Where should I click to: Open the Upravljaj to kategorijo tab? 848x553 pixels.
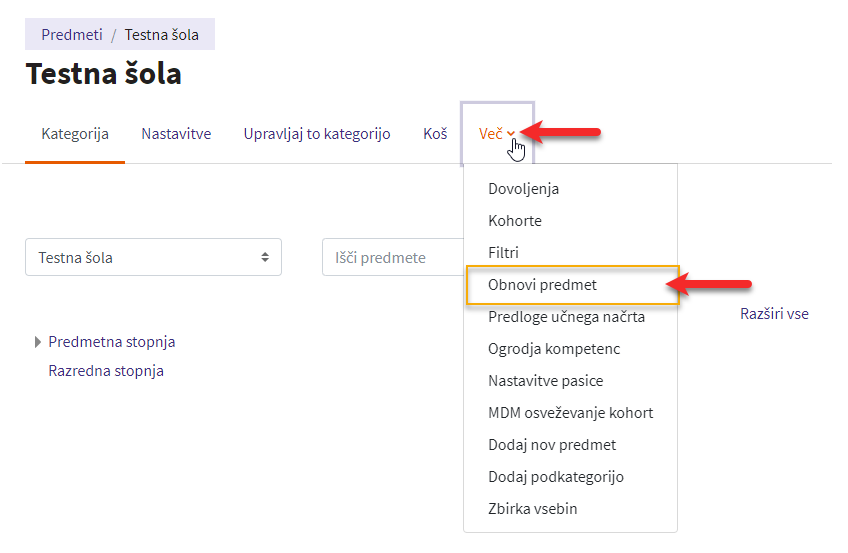pyautogui.click(x=317, y=134)
